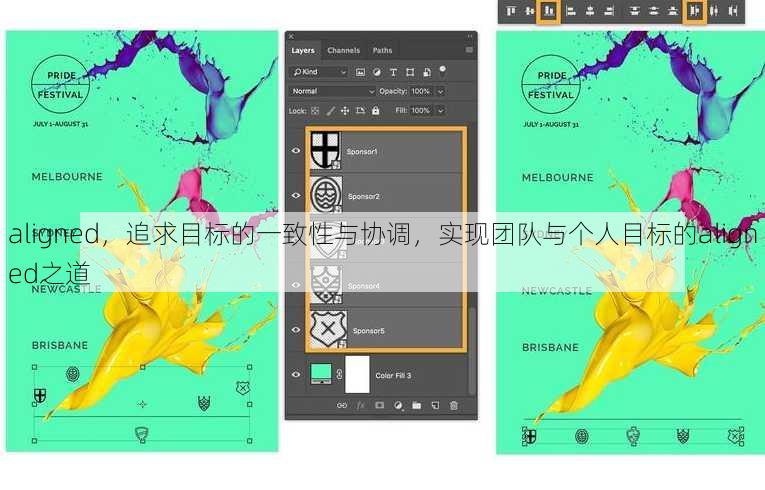
Task: Filter layers by shape layer type
Action: coord(410,72)
